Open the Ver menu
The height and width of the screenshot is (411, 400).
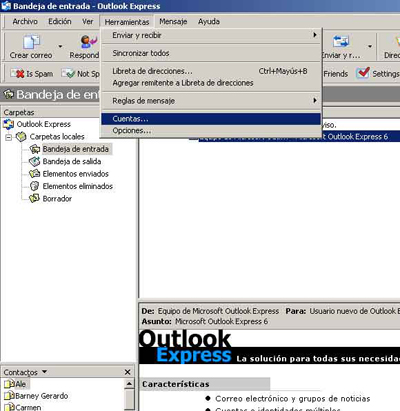(x=88, y=22)
